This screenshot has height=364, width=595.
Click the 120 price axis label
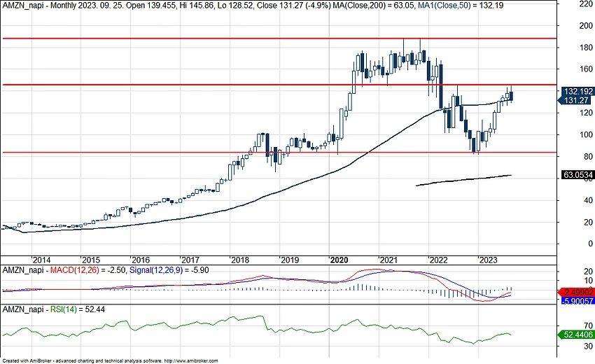[x=586, y=113]
